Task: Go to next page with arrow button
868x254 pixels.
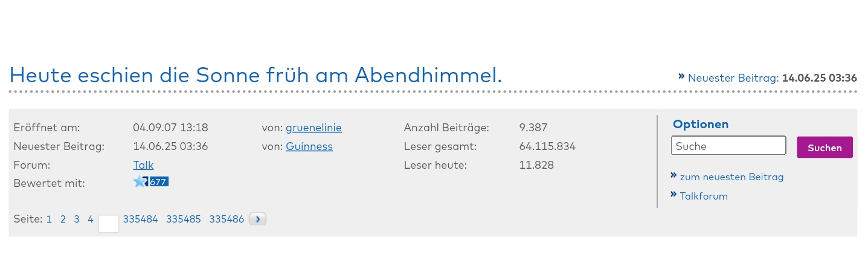Action: pos(257,220)
